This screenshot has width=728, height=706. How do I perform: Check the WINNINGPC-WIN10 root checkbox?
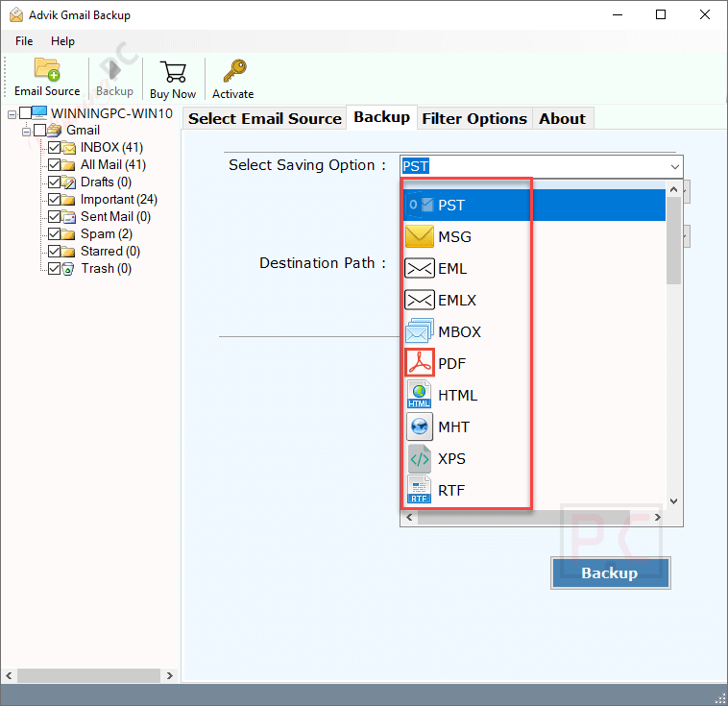(25, 113)
